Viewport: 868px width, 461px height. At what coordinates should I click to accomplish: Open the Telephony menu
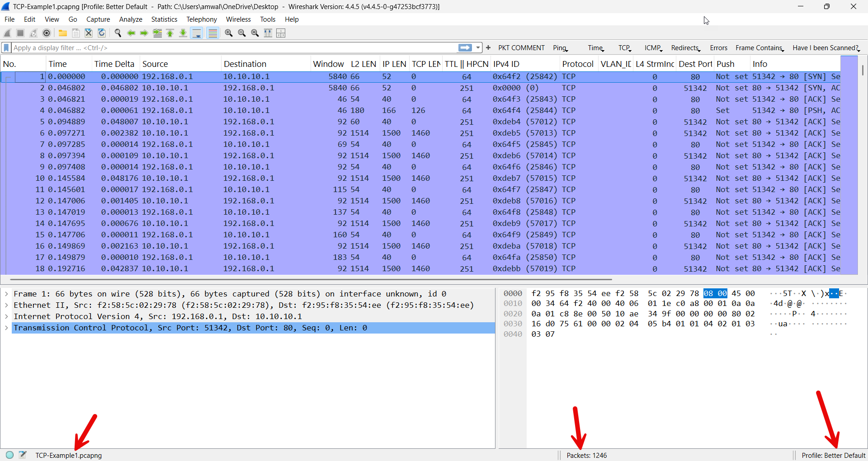pos(202,19)
